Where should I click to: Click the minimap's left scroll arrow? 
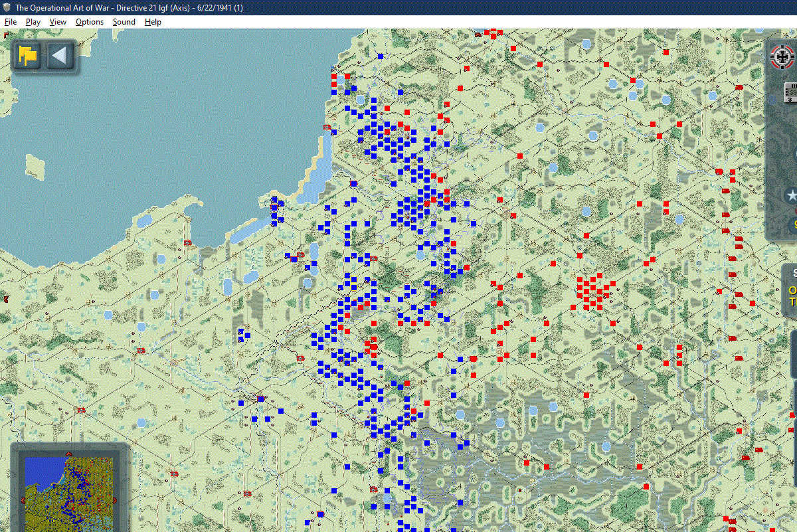[21, 500]
